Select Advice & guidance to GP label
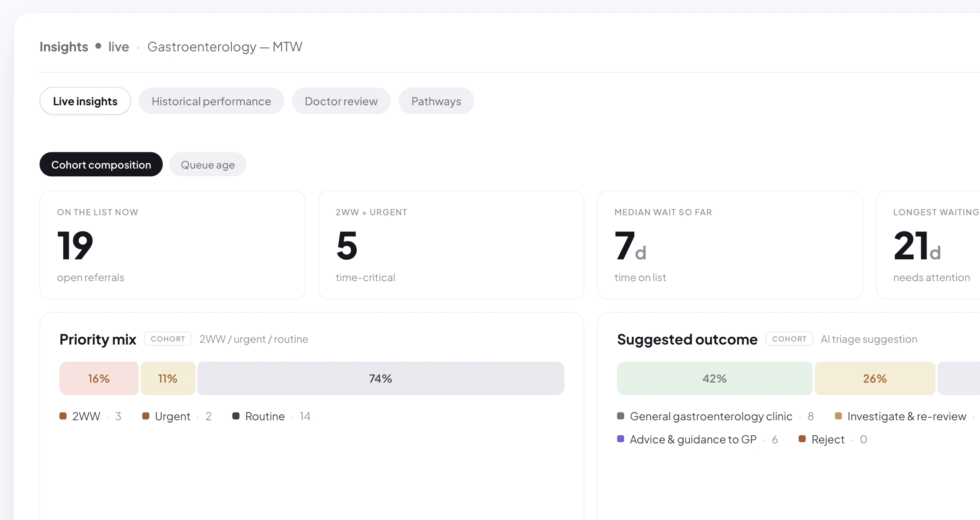The width and height of the screenshot is (980, 520). pos(693,439)
